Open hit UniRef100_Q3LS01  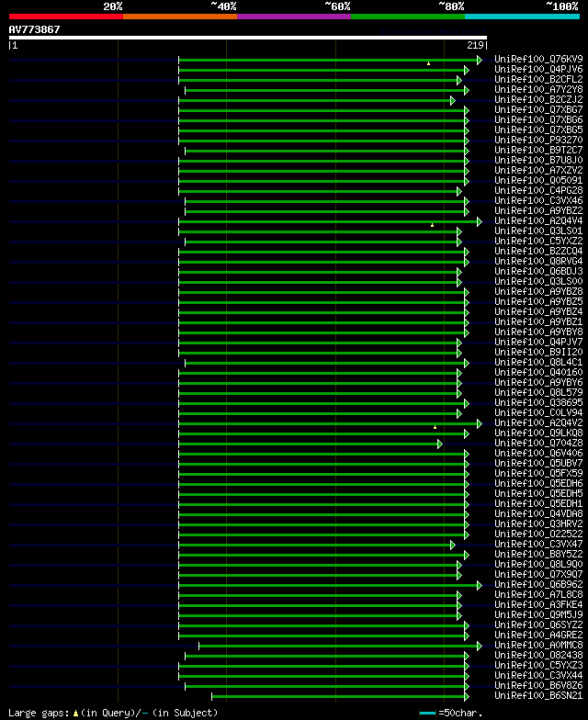pos(538,231)
